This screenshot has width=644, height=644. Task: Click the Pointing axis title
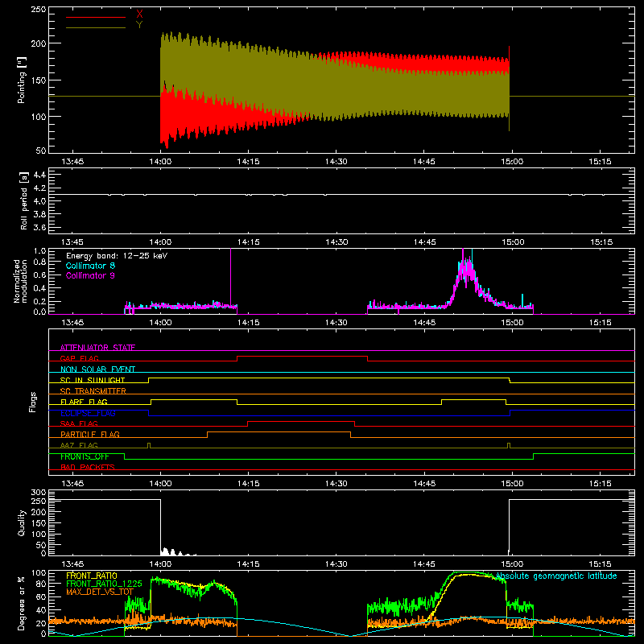(22, 80)
